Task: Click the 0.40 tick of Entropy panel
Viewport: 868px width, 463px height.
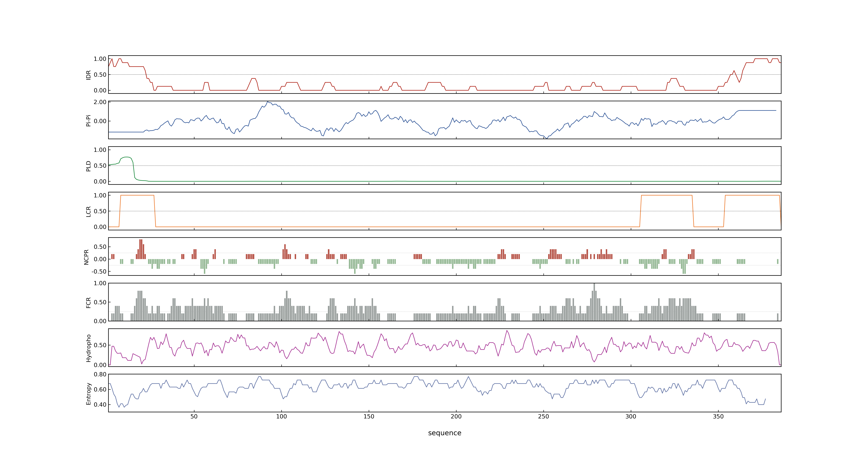Action: click(x=100, y=405)
